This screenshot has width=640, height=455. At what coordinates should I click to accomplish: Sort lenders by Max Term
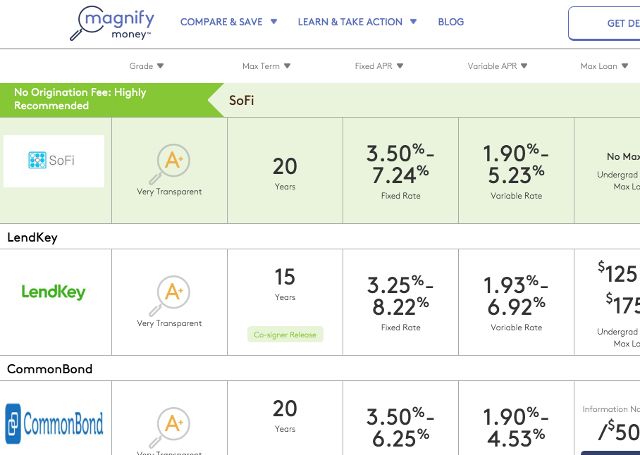click(266, 67)
